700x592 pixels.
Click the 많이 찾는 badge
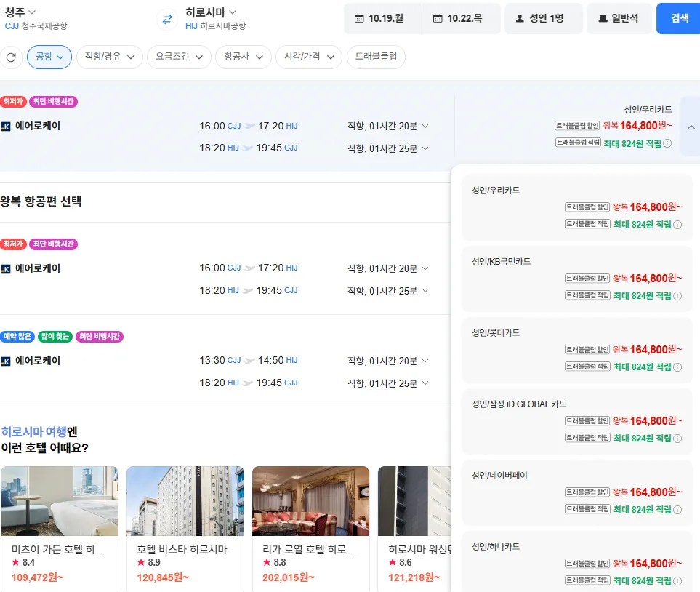click(55, 337)
